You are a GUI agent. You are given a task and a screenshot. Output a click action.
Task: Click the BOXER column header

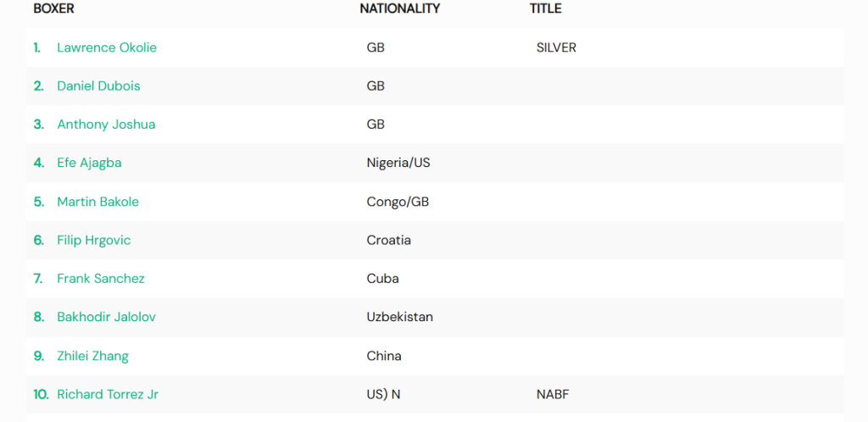[53, 8]
